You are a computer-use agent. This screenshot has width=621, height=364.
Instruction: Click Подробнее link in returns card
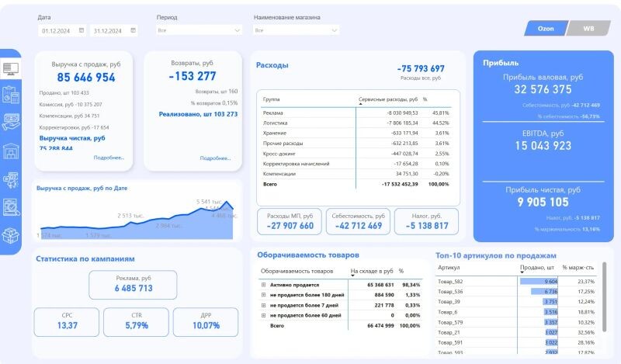(215, 158)
